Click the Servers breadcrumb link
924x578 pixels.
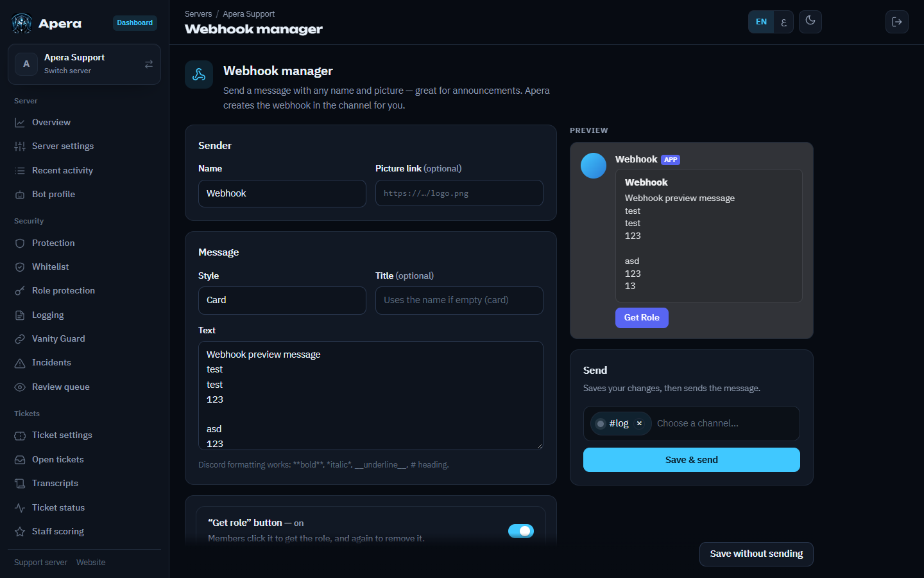pos(198,14)
